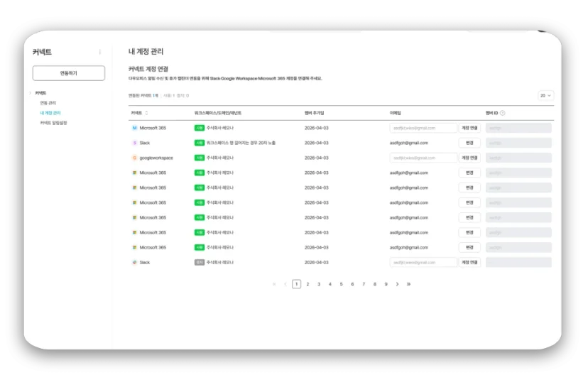The width and height of the screenshot is (588, 375).
Task: Open the 20 rows-per-page dropdown
Action: (x=545, y=96)
